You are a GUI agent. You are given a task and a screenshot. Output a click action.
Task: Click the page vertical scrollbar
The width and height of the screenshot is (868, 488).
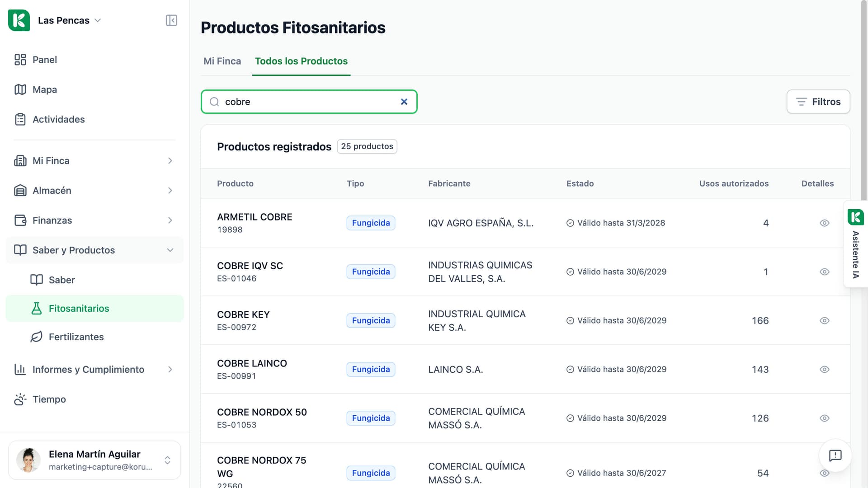864,99
